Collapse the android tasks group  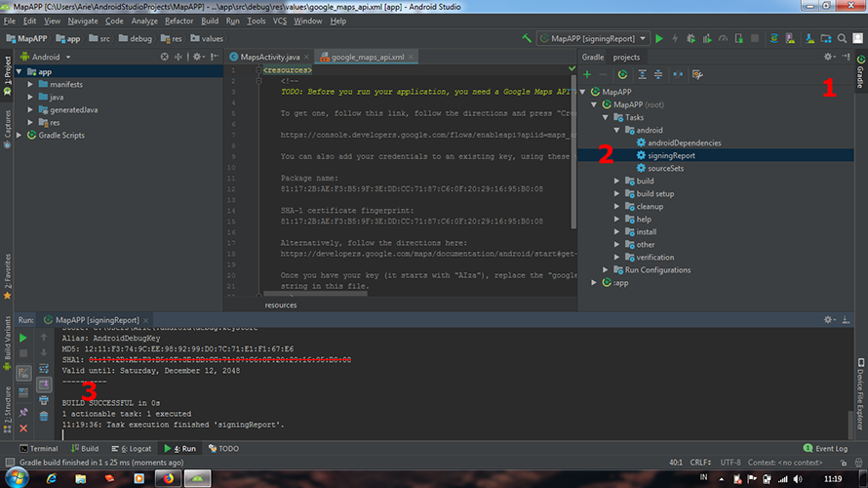click(x=616, y=130)
